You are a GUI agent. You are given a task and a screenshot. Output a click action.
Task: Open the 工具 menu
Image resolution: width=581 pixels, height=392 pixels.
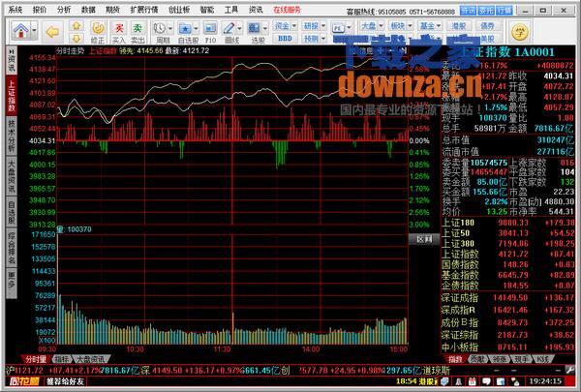[x=230, y=10]
